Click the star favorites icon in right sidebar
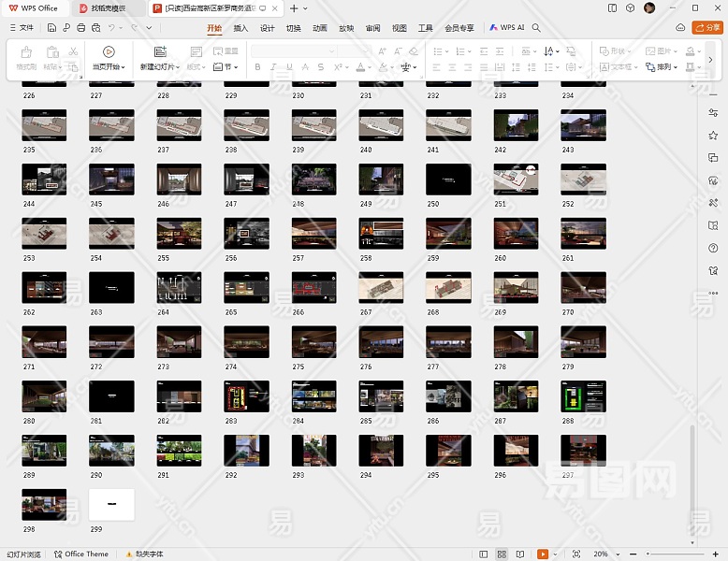Image resolution: width=728 pixels, height=561 pixels. tap(713, 135)
